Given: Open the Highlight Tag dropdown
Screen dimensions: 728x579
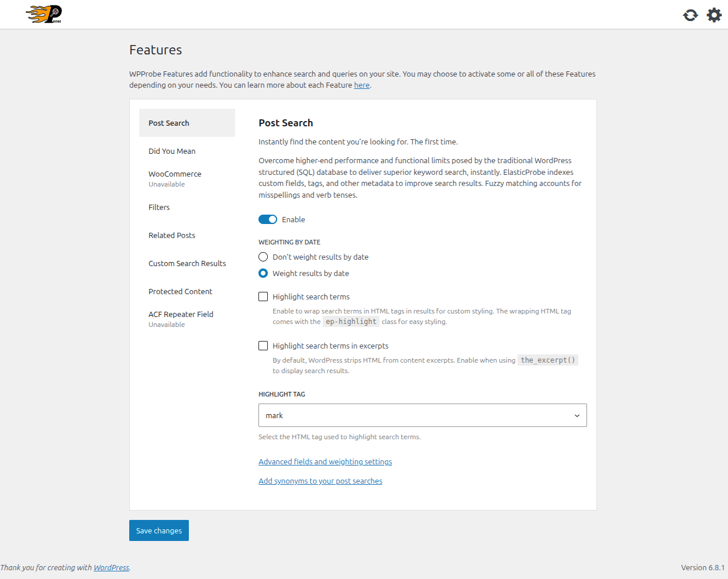Looking at the screenshot, I should [422, 415].
